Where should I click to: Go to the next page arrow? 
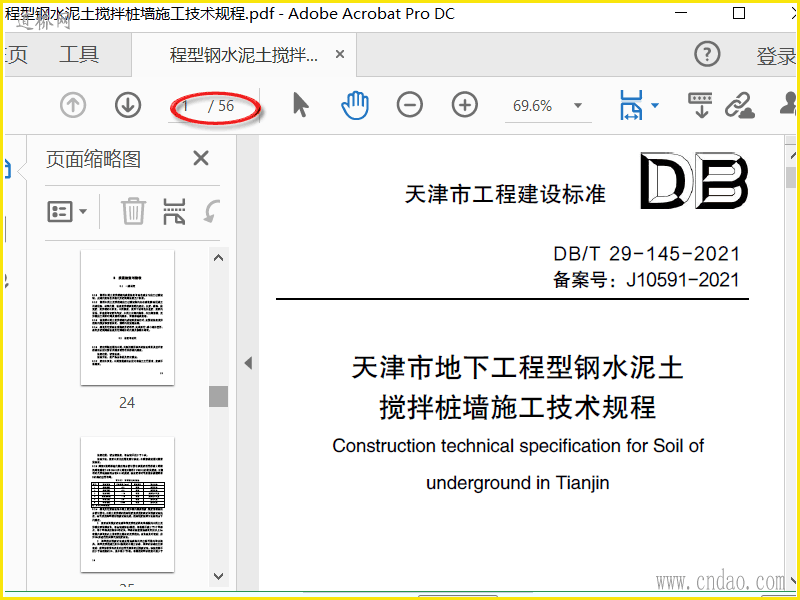pyautogui.click(x=128, y=106)
